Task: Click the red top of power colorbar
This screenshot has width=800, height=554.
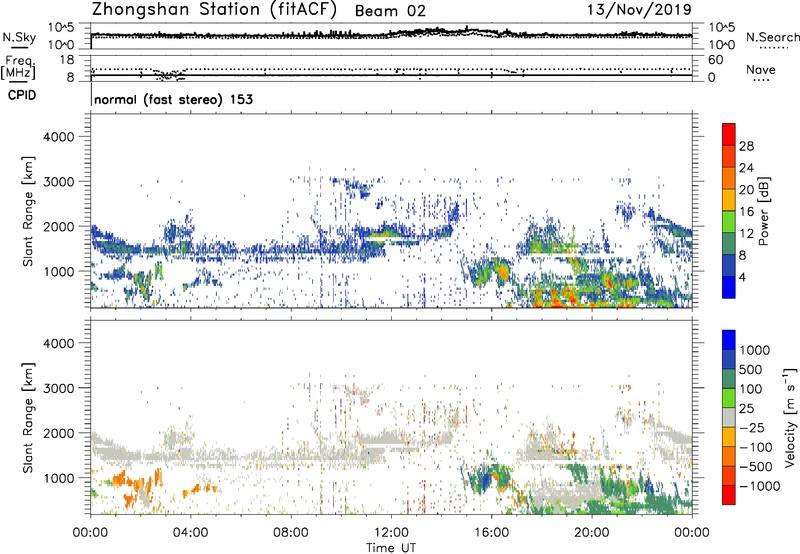Action: [729, 133]
